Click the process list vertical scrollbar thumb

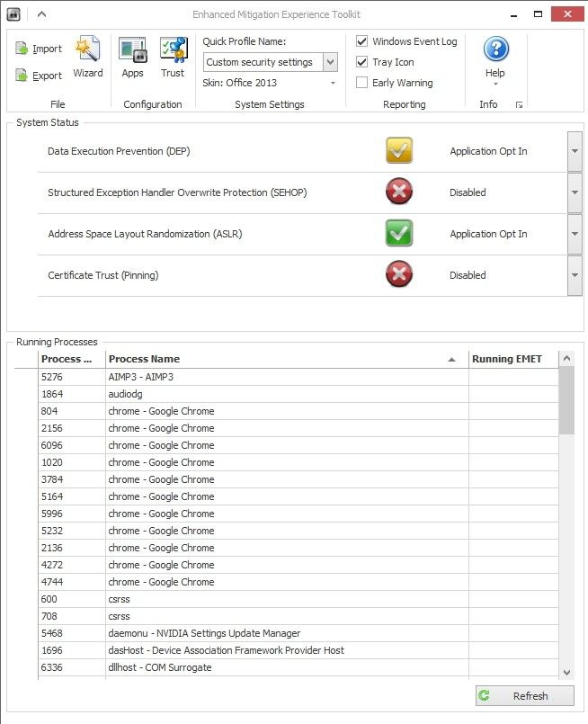(x=566, y=400)
